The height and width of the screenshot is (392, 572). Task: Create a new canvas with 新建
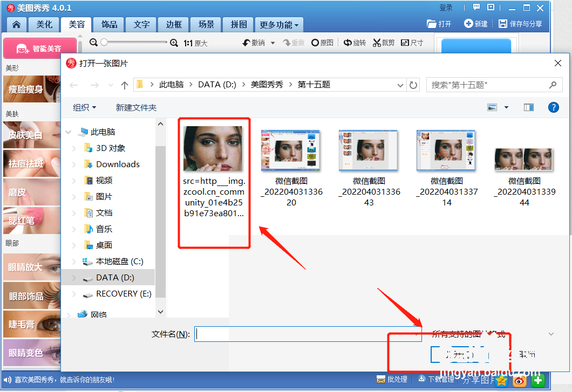(476, 24)
